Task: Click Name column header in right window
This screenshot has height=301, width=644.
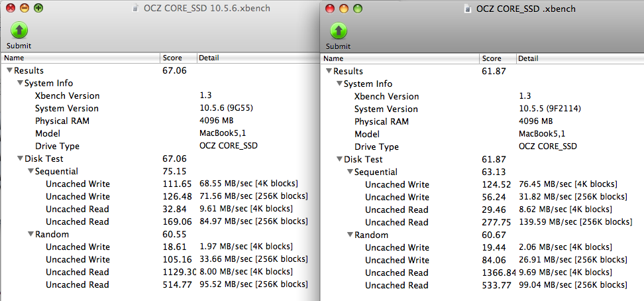Action: point(400,59)
